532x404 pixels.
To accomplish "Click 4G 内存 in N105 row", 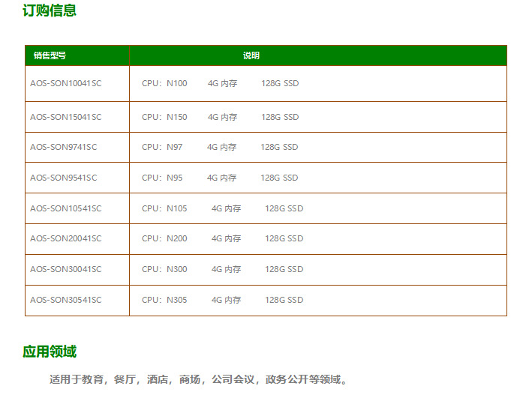I will point(227,208).
